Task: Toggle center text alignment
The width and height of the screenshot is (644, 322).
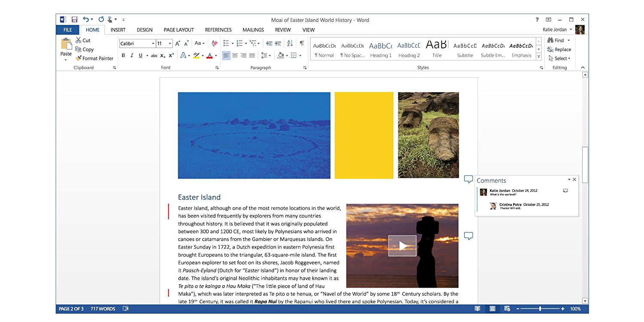Action: pos(235,55)
